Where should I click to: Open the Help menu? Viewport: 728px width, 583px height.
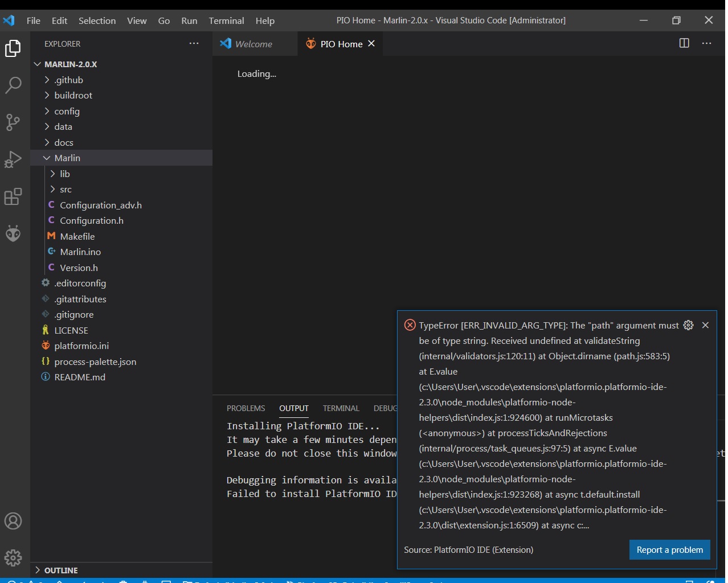265,20
